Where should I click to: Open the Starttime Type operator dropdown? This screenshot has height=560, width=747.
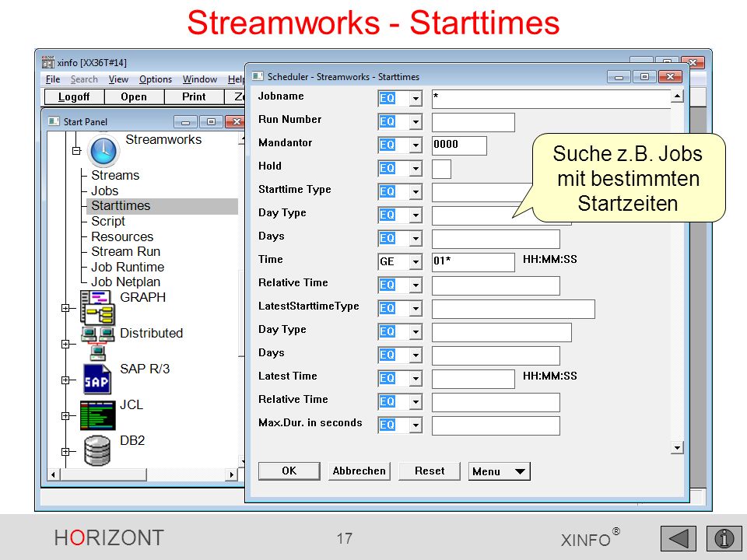coord(416,192)
